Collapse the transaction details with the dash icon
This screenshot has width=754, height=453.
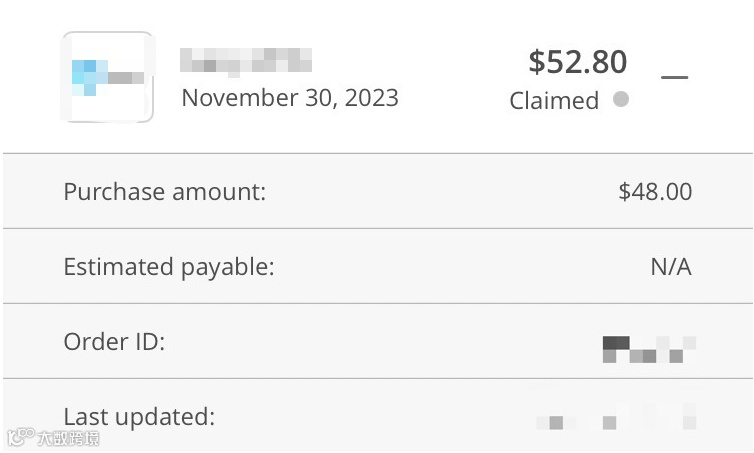[675, 77]
